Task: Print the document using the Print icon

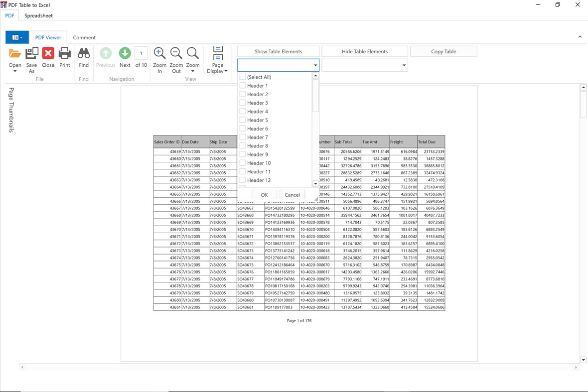Action: 64,53
